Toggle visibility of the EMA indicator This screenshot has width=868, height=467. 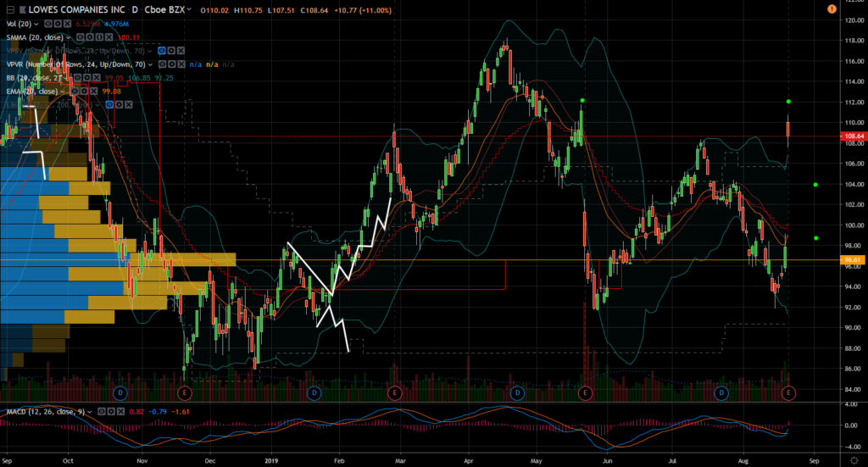(x=75, y=91)
